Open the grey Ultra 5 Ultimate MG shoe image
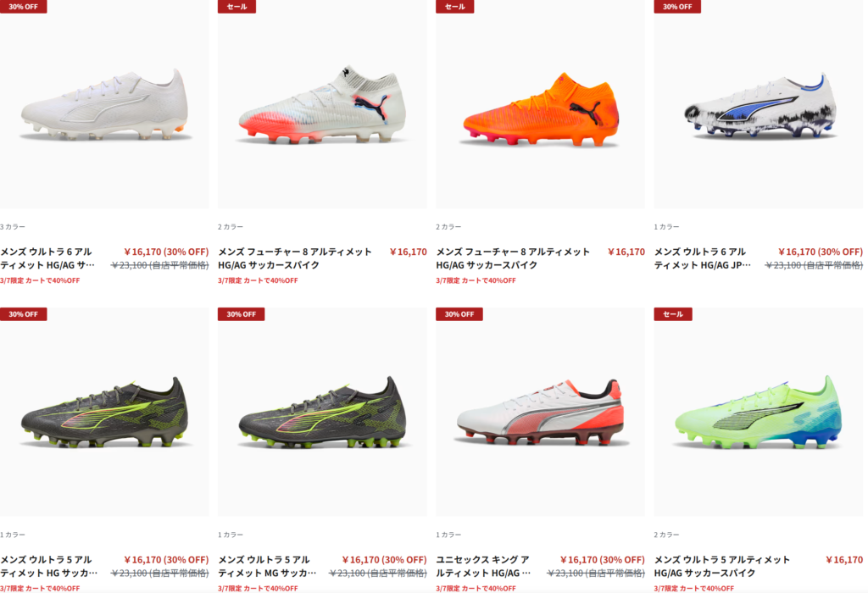 pos(322,412)
